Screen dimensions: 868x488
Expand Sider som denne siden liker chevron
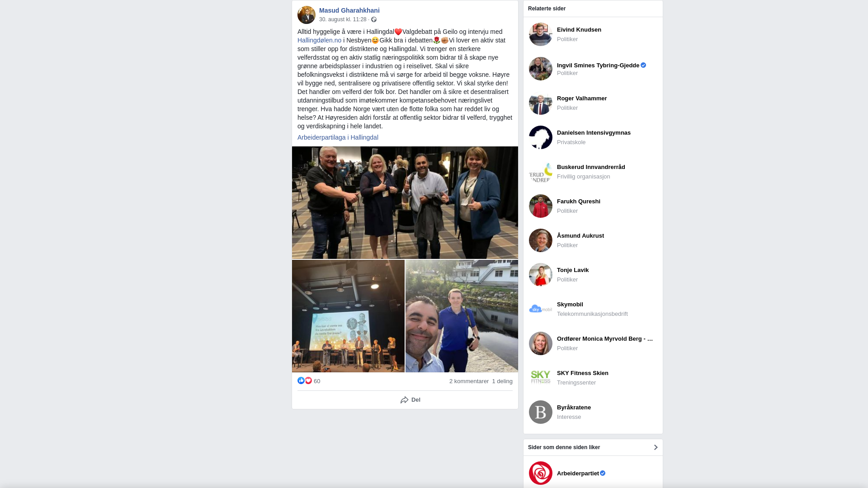(x=656, y=447)
